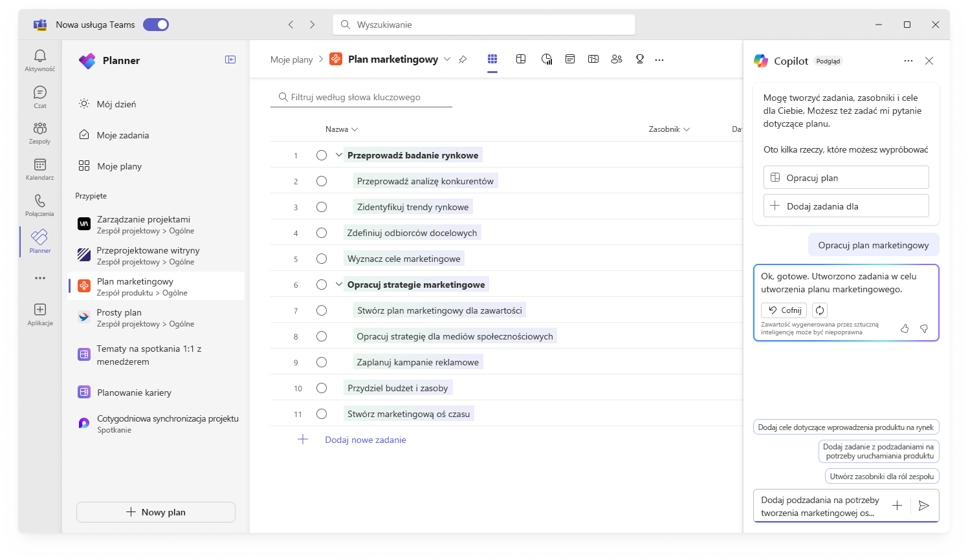Image resolution: width=968 pixels, height=560 pixels.
Task: Switch to Board view icon
Action: 521,59
